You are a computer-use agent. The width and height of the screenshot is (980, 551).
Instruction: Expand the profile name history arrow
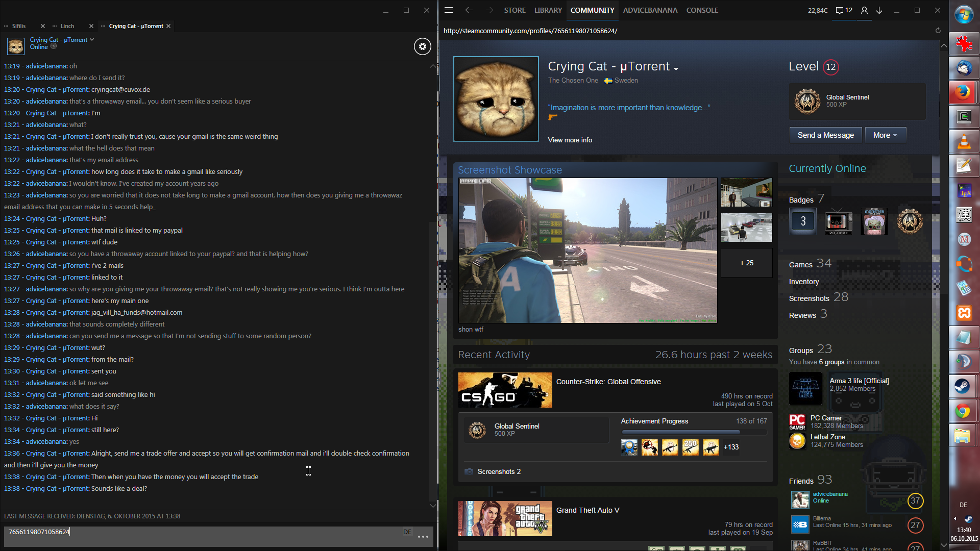coord(676,69)
